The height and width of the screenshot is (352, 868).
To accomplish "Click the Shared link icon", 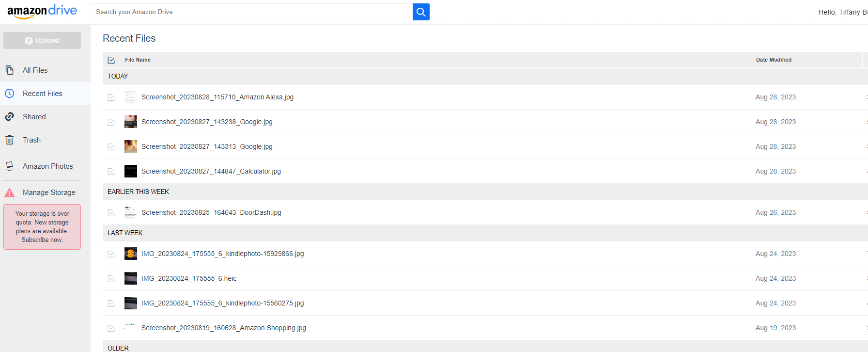I will (x=10, y=117).
